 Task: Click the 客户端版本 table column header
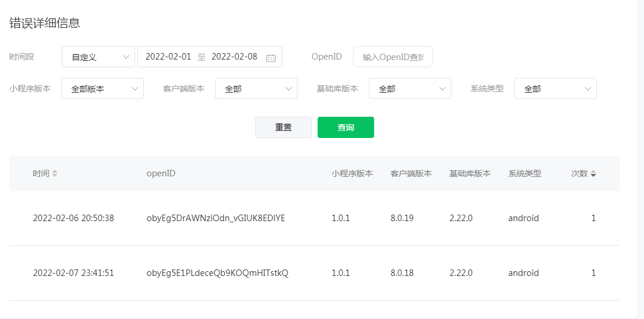[x=411, y=173]
